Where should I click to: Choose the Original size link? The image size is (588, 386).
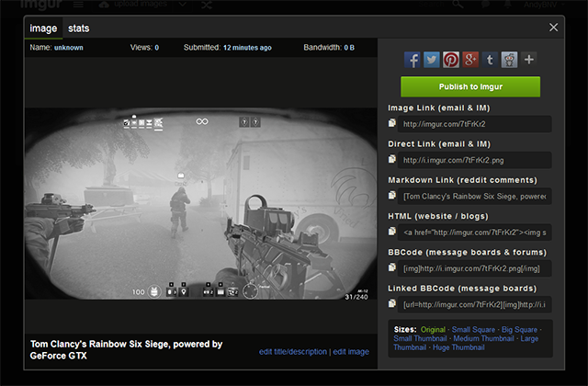tap(433, 329)
